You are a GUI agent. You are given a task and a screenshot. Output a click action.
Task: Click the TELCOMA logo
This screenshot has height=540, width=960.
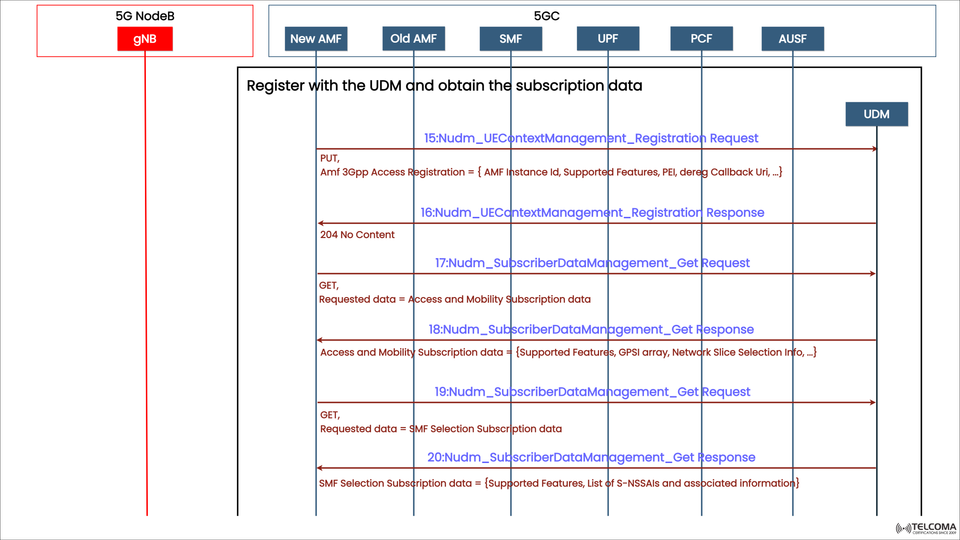pos(926,528)
